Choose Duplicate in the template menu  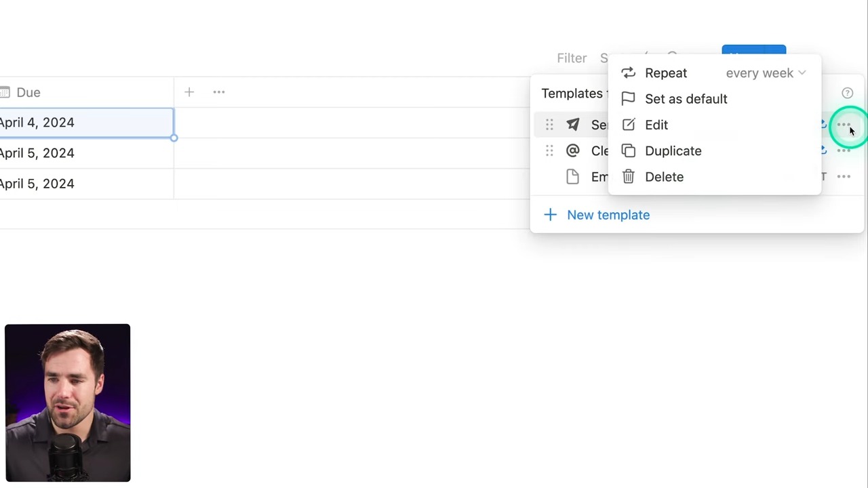point(673,151)
